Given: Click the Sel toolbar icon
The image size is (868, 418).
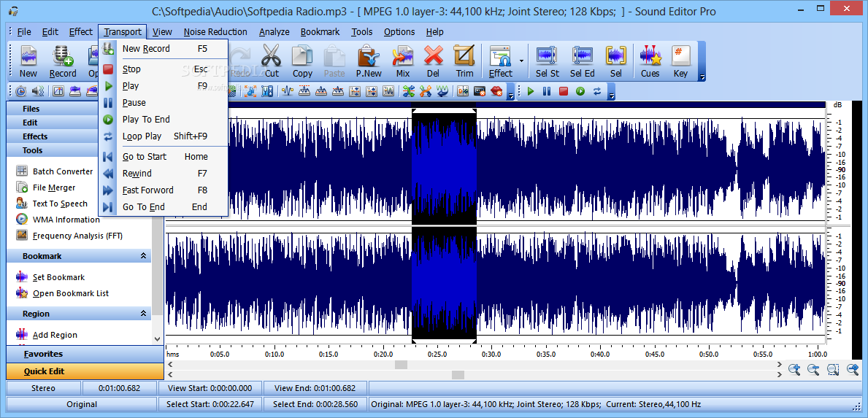Looking at the screenshot, I should click(615, 61).
